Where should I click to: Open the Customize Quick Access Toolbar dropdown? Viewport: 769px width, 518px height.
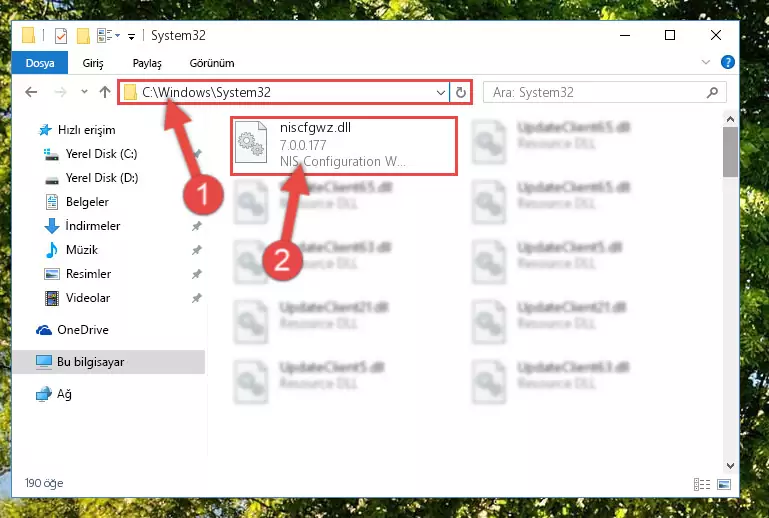coord(131,36)
